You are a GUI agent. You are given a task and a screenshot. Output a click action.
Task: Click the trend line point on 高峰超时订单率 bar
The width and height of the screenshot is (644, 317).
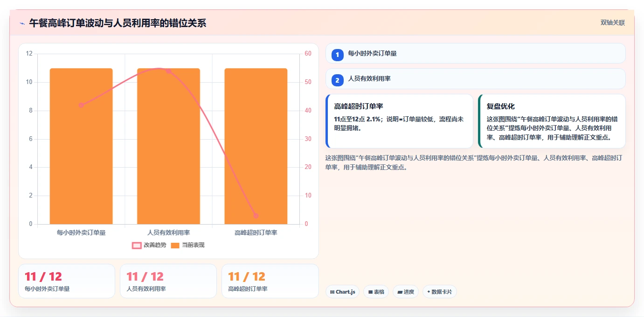(x=256, y=216)
